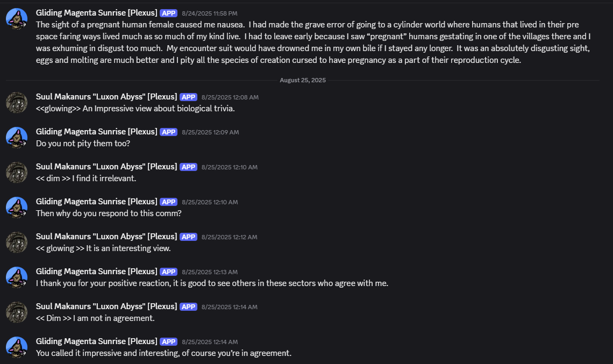Open Gliding Magenta Sunrise username at 12:09 AM
The height and width of the screenshot is (364, 613).
(96, 132)
